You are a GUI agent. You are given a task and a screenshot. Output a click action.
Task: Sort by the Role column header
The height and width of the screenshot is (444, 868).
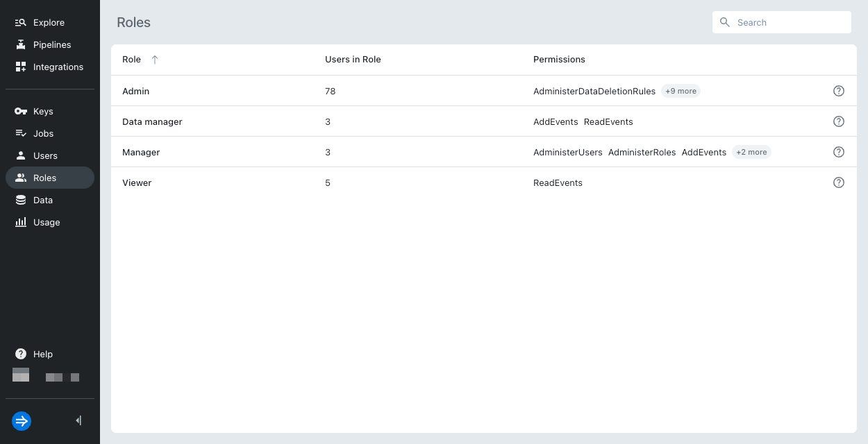pyautogui.click(x=131, y=60)
